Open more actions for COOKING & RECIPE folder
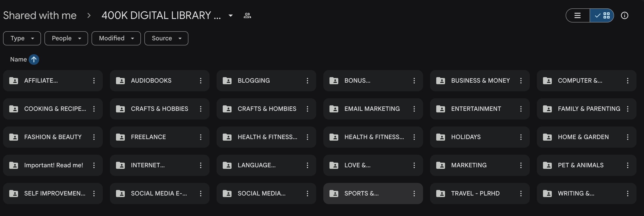The image size is (644, 216). [x=94, y=109]
